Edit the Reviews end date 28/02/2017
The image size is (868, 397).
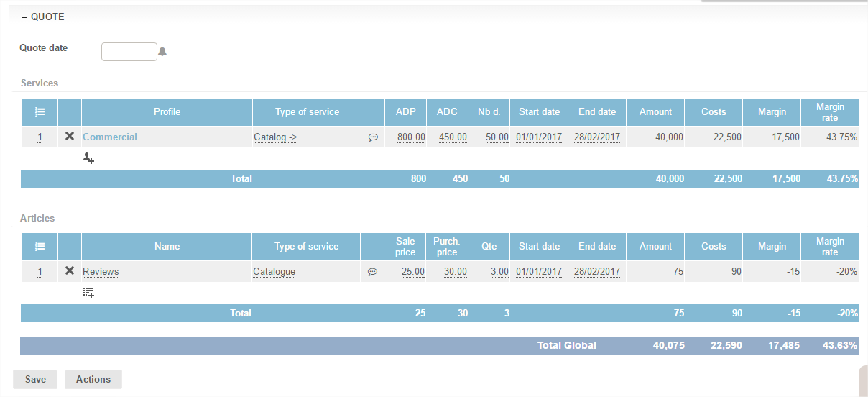pyautogui.click(x=596, y=271)
